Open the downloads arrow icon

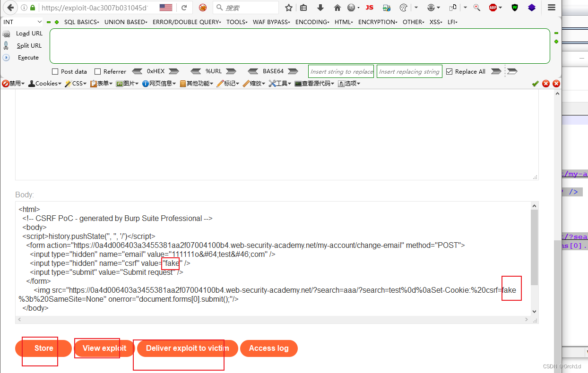(x=320, y=8)
